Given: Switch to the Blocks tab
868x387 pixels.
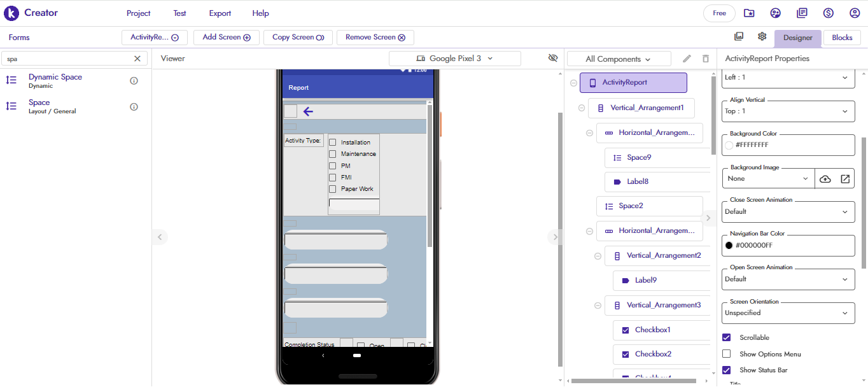Looking at the screenshot, I should coord(841,38).
